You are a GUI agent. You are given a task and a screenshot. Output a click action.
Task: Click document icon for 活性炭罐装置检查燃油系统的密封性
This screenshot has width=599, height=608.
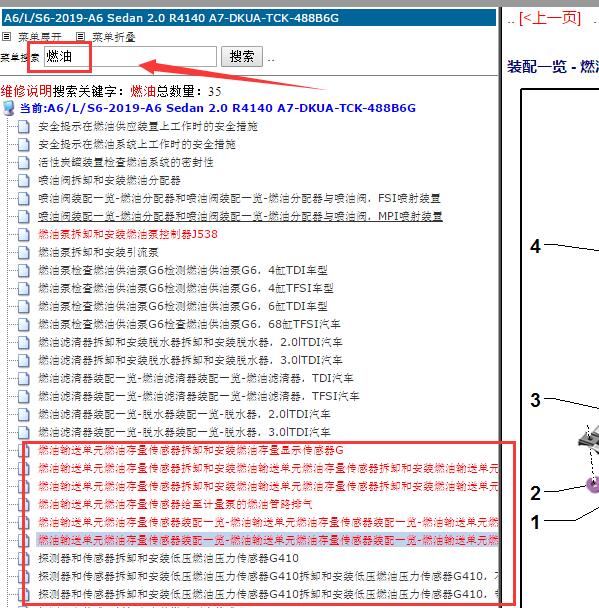[24, 162]
